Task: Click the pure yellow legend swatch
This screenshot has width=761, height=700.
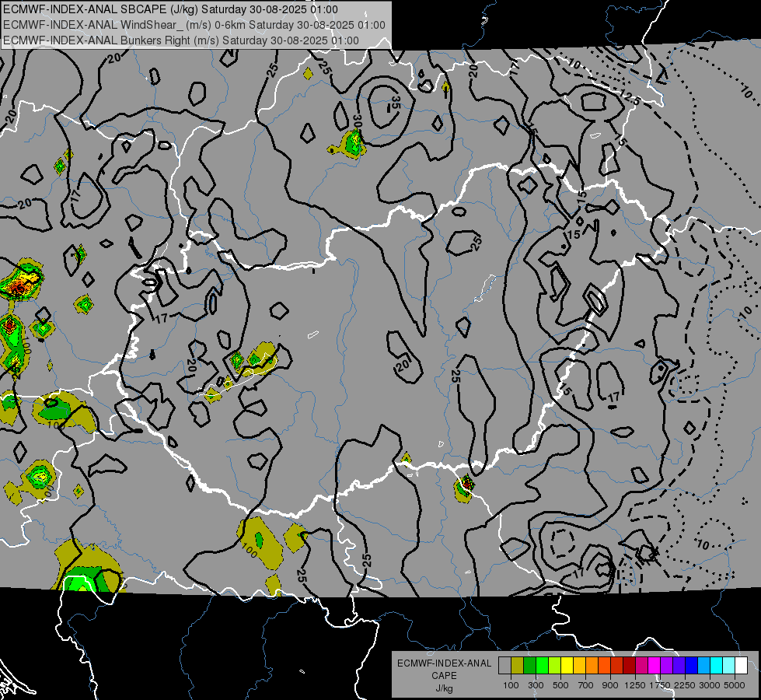Action: [x=567, y=666]
